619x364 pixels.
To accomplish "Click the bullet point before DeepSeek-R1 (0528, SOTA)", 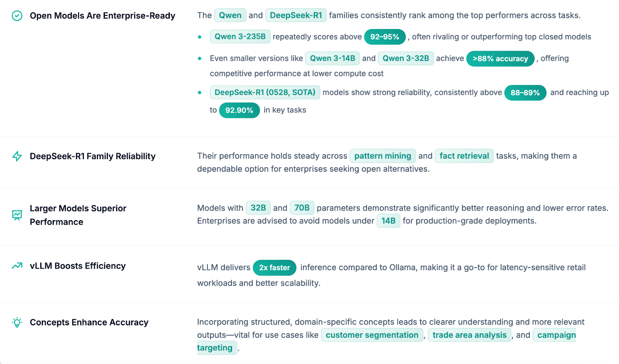I will pyautogui.click(x=200, y=93).
